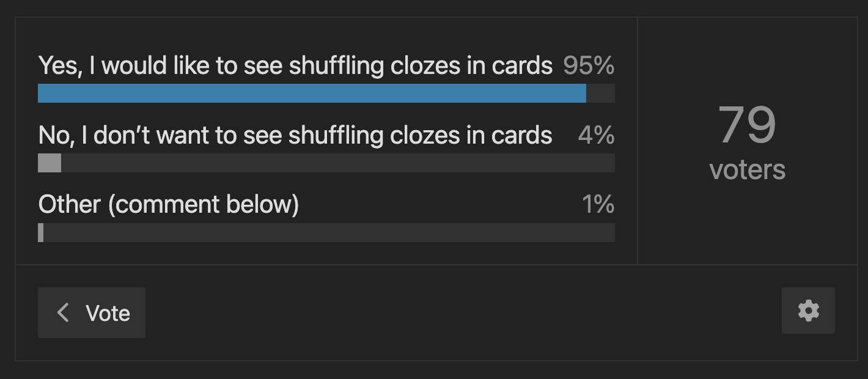Go back to the Vote screen

coord(92,313)
